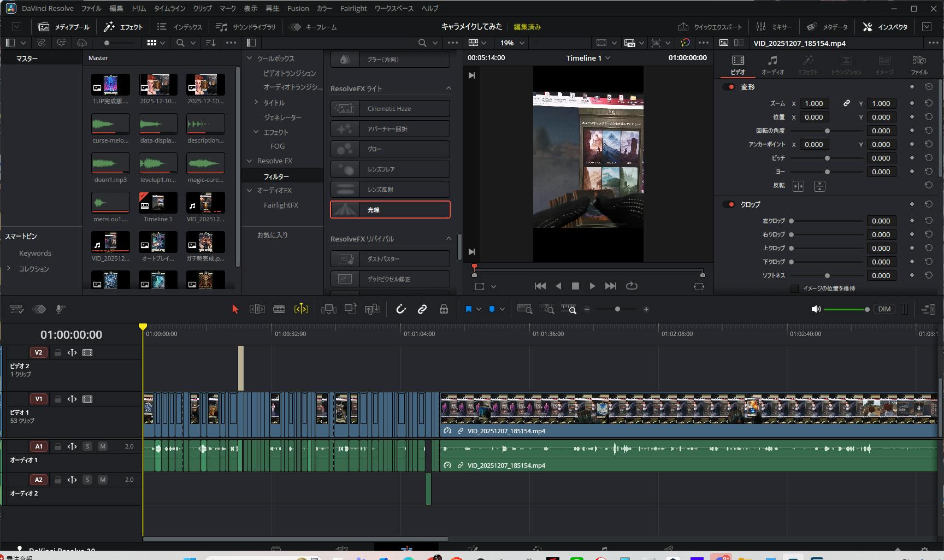Toggle linked selection chain icon
Screen dimensions: 944x560
click(x=422, y=309)
